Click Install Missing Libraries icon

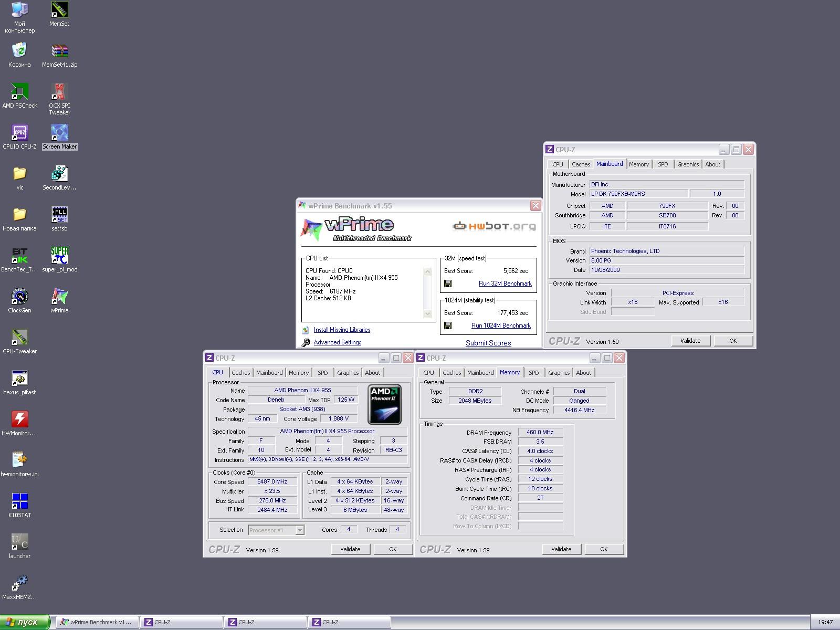click(306, 330)
